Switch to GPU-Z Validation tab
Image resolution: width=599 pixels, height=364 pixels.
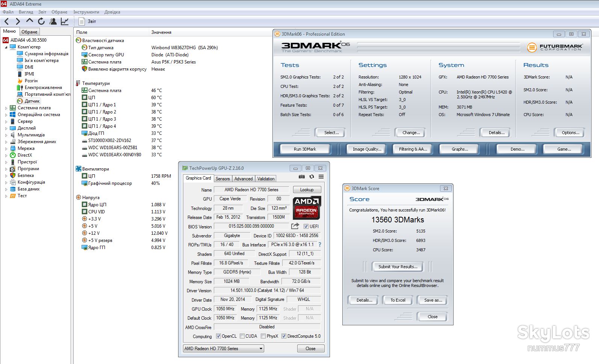pos(266,179)
